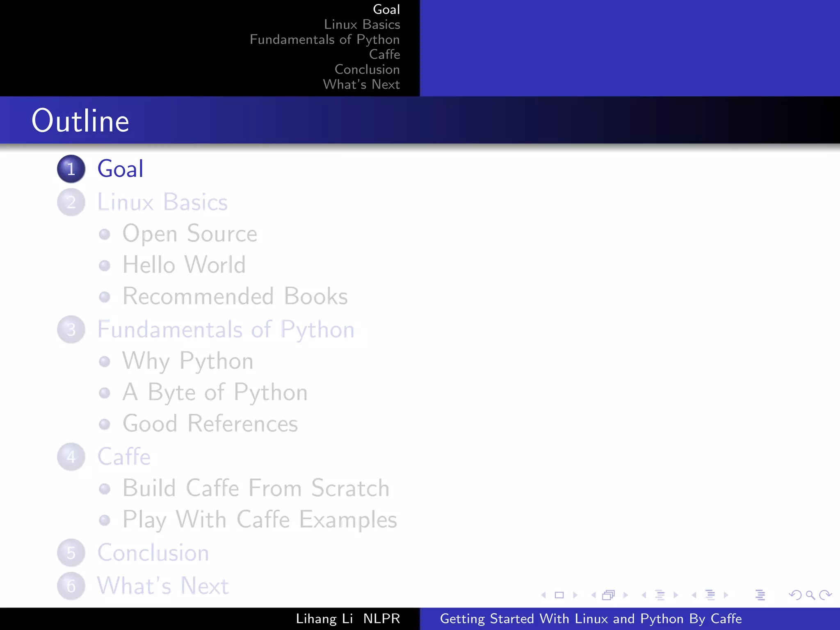Select Conclusion in the header navigation
Viewport: 840px width, 630px height.
click(x=367, y=69)
